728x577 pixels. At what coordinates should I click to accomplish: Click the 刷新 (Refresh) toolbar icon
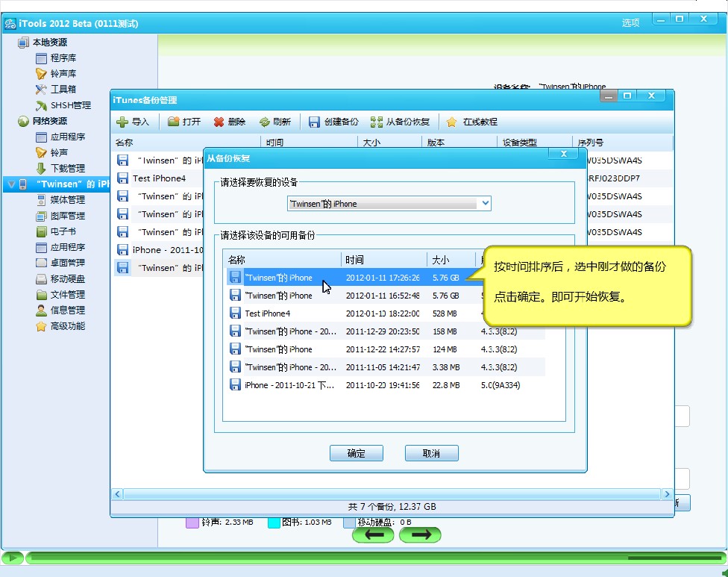265,122
